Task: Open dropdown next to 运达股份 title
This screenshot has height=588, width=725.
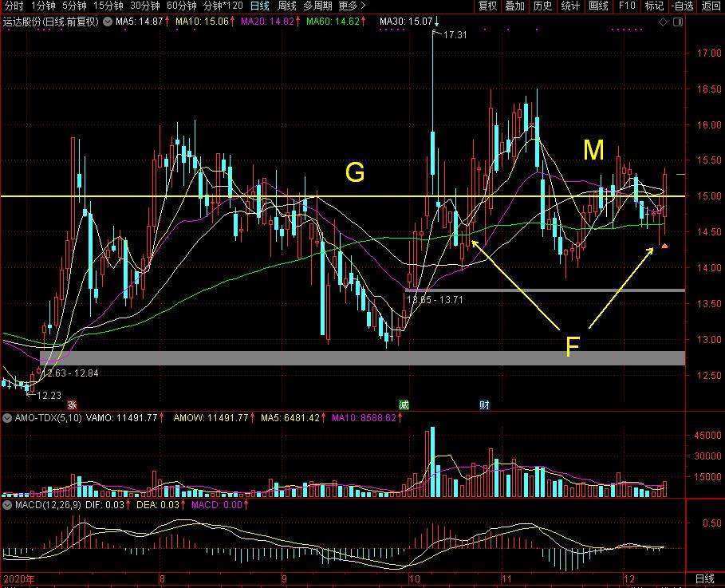Action: point(107,22)
